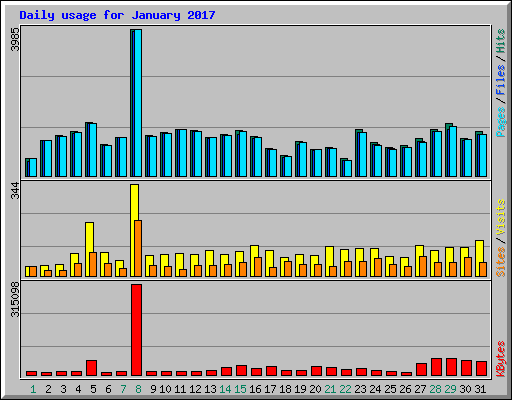Image resolution: width=512 pixels, height=400 pixels.
Task: Click day 8 on the x-axis
Action: click(x=138, y=389)
